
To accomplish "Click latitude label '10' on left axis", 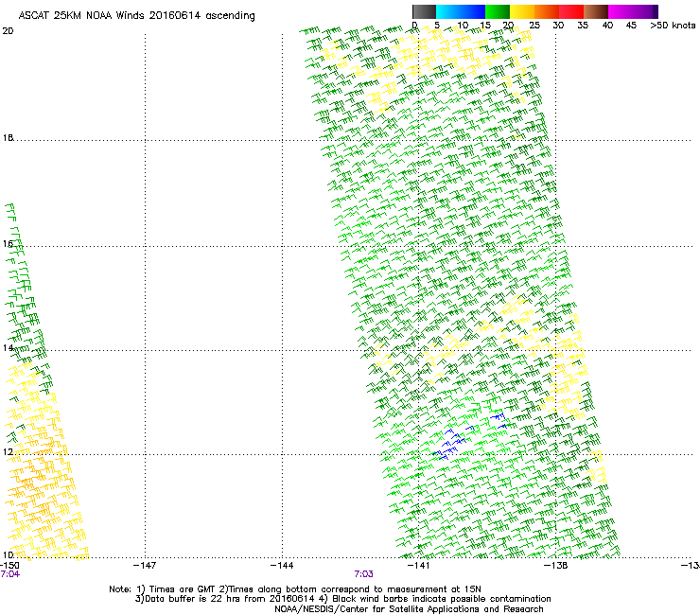I will [8, 554].
